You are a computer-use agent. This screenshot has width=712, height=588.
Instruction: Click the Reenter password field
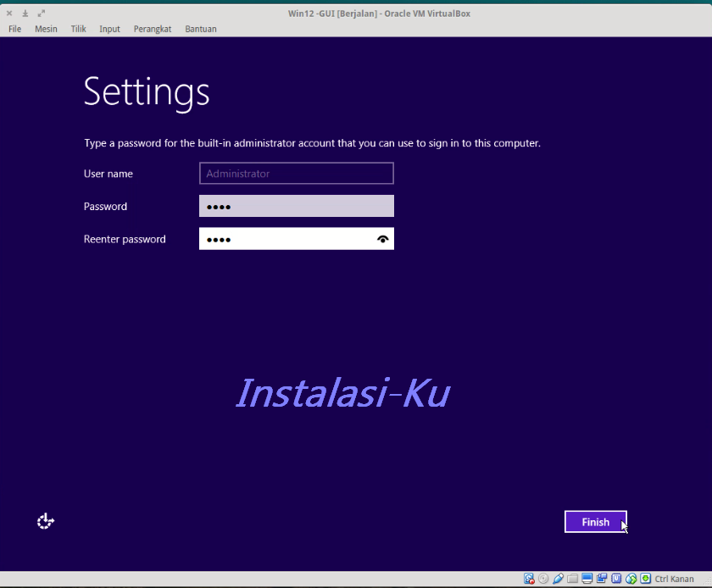(288, 239)
